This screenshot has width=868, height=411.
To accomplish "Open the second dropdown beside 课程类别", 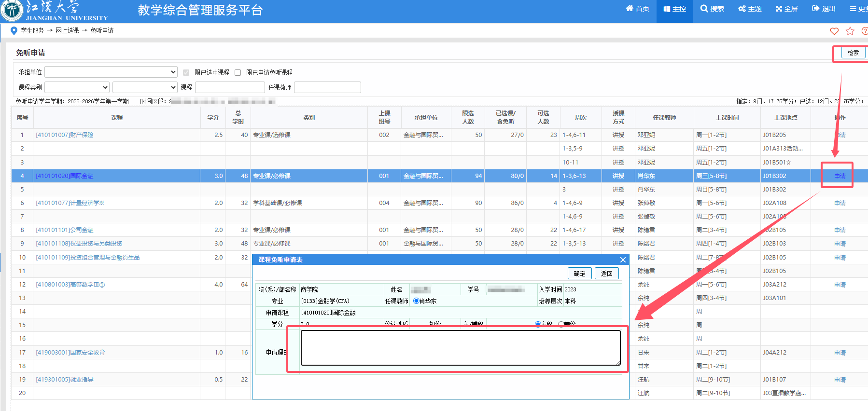I will click(145, 87).
